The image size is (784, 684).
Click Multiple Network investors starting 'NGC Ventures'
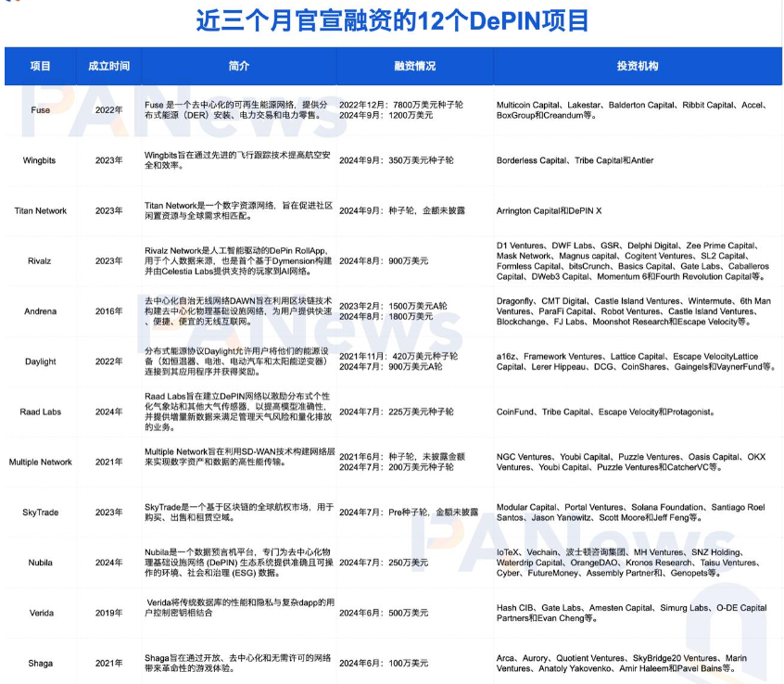[631, 462]
